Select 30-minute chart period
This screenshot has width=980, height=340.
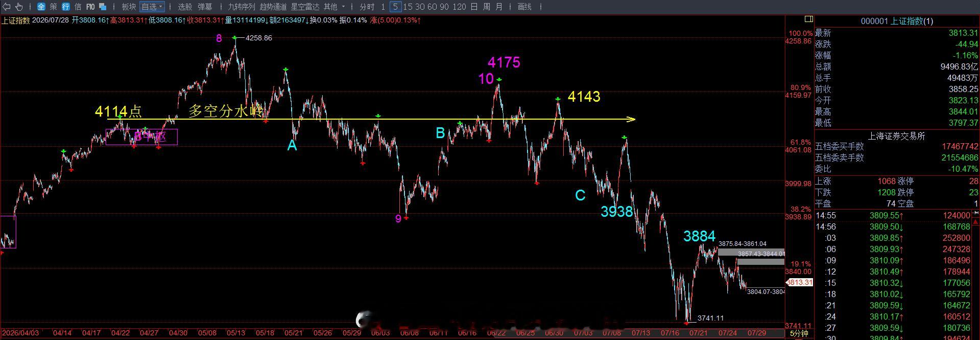coord(420,7)
